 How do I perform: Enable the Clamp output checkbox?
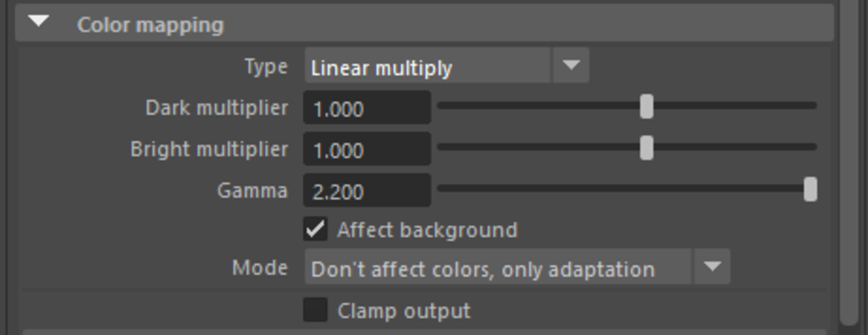coord(315,310)
